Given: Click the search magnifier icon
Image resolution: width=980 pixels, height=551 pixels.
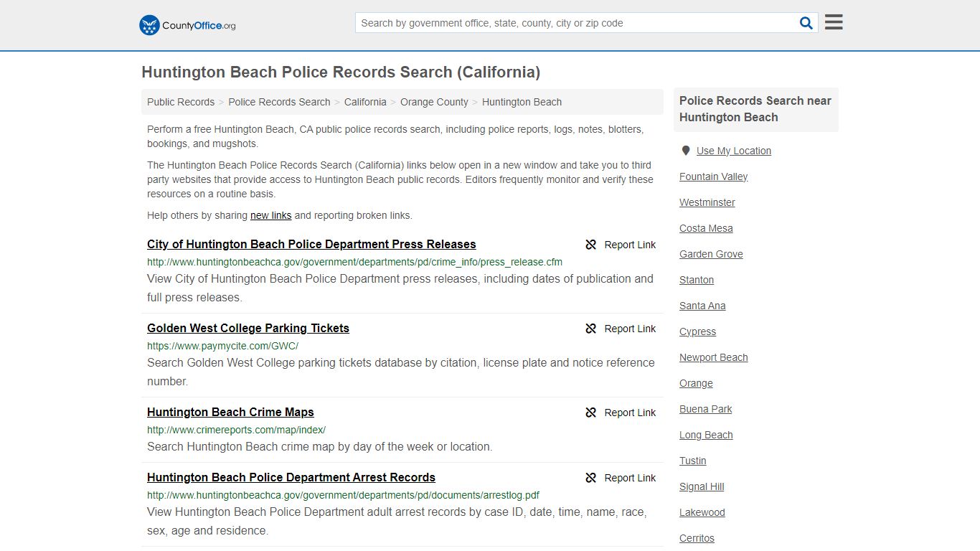Looking at the screenshot, I should pyautogui.click(x=806, y=22).
